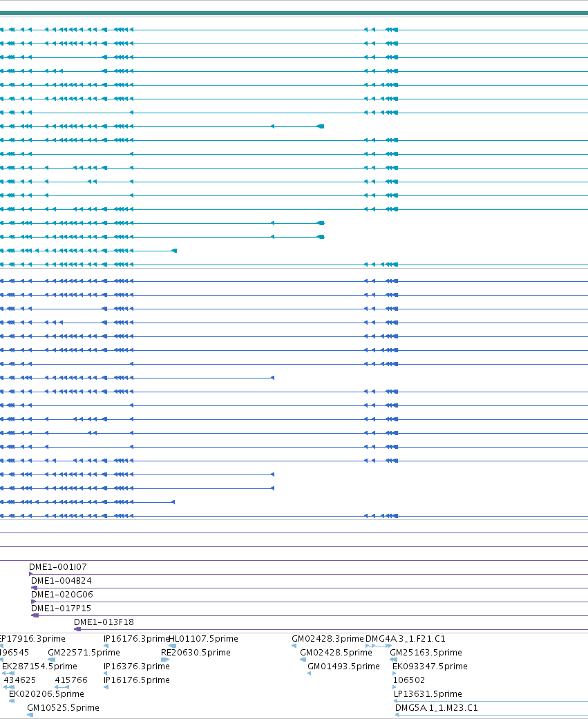Viewport: 588px width, 719px height.
Task: Click the right-pointing glyph under RE20630.5prime
Action: 165,660
